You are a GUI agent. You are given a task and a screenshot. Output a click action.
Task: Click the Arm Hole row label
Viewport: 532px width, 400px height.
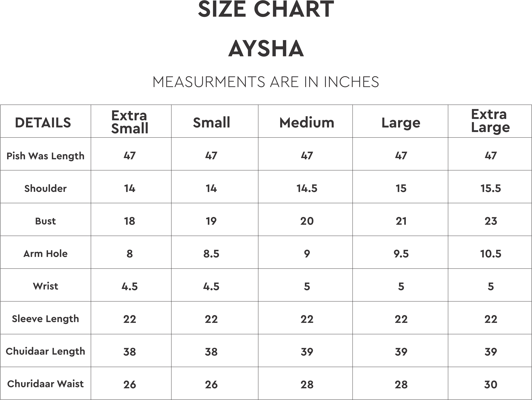point(45,254)
